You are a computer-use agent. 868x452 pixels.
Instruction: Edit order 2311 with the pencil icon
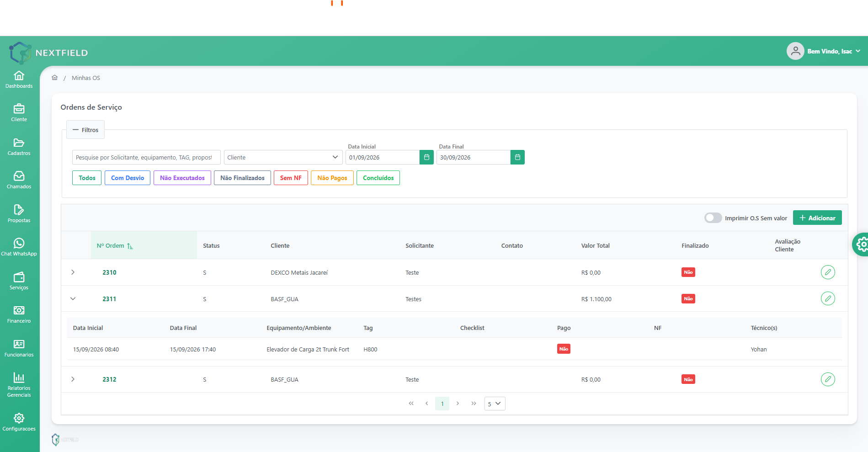click(x=828, y=299)
